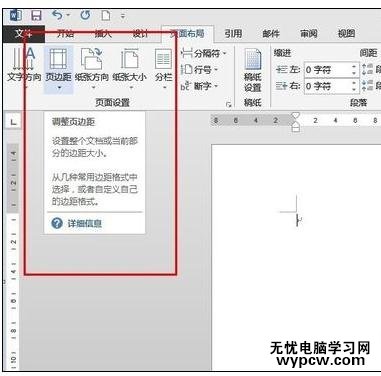
Task: Click the left indent 左 input field
Action: point(327,70)
